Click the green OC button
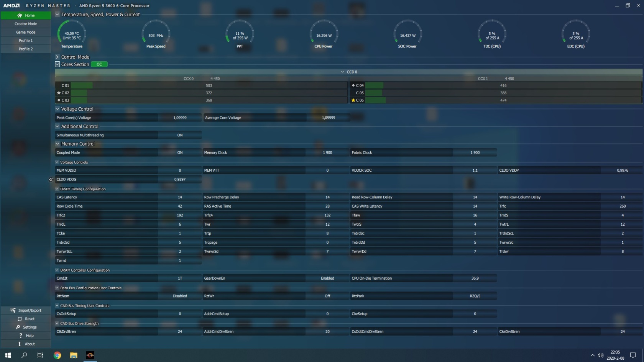 coord(99,64)
